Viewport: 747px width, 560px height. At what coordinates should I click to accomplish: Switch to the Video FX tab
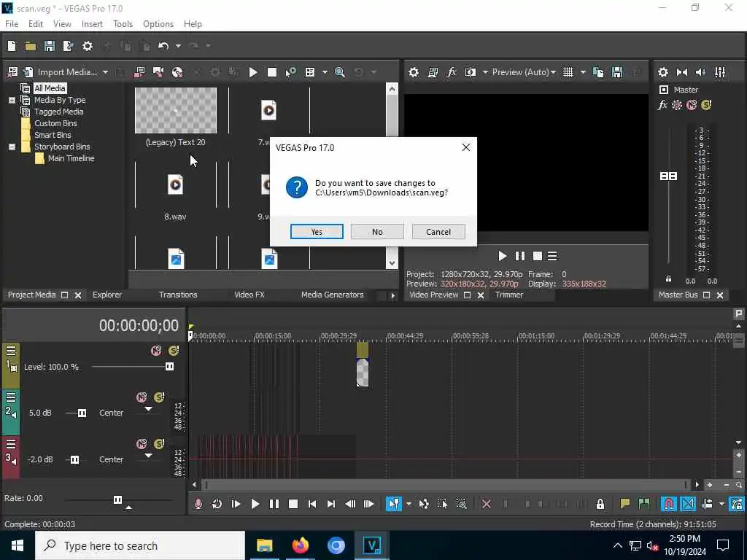click(x=249, y=295)
